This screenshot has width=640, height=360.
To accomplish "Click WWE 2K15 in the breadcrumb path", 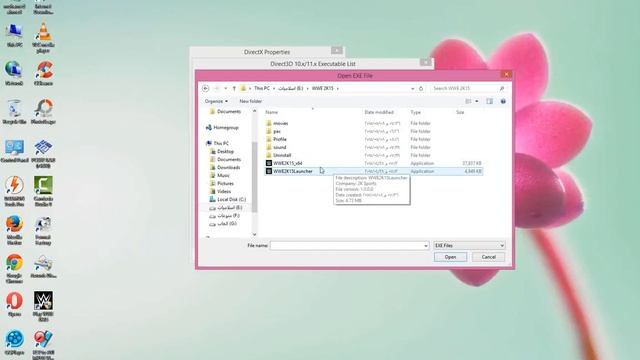I will click(322, 89).
